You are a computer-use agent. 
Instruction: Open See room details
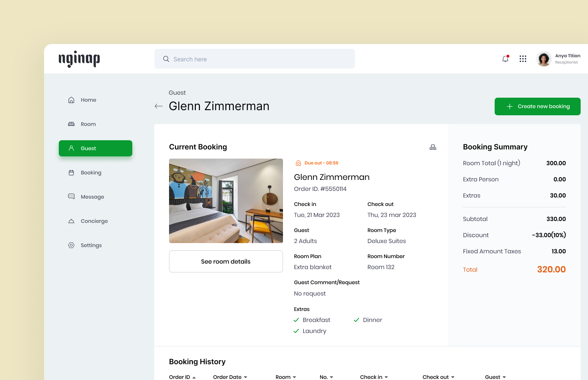coord(226,261)
